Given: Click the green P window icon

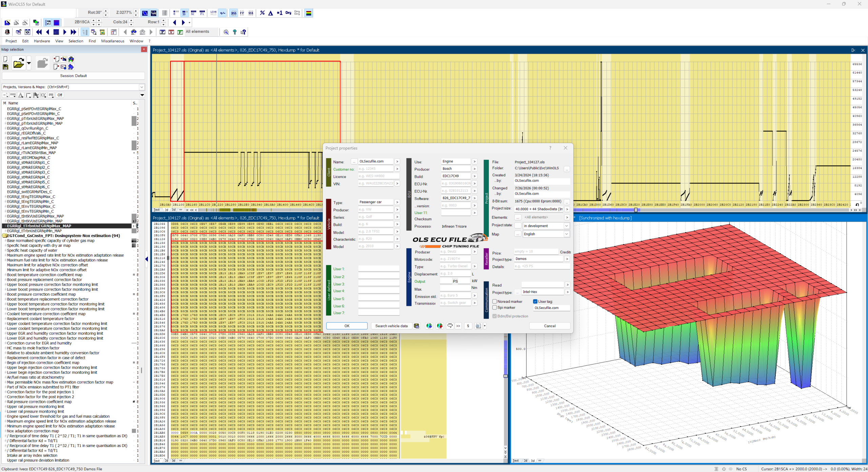Looking at the screenshot, I should pyautogui.click(x=180, y=32).
